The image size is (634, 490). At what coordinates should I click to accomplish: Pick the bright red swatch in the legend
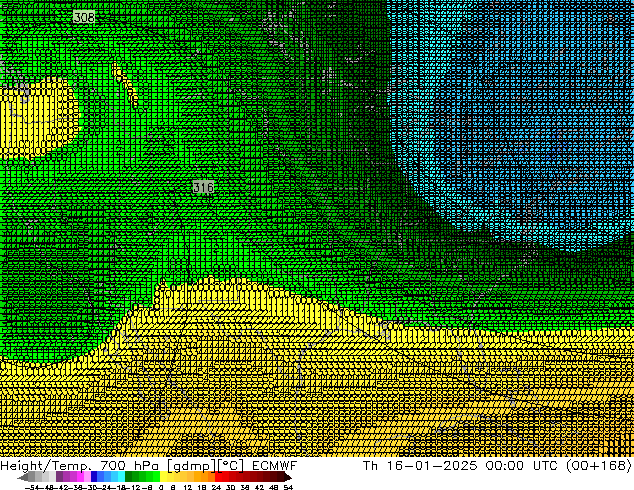218,477
